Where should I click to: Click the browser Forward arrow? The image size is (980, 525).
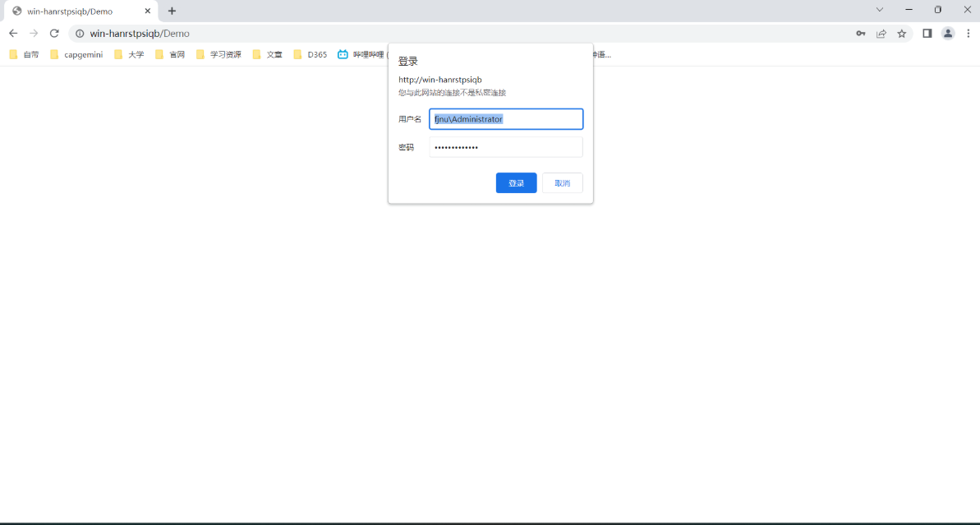34,34
